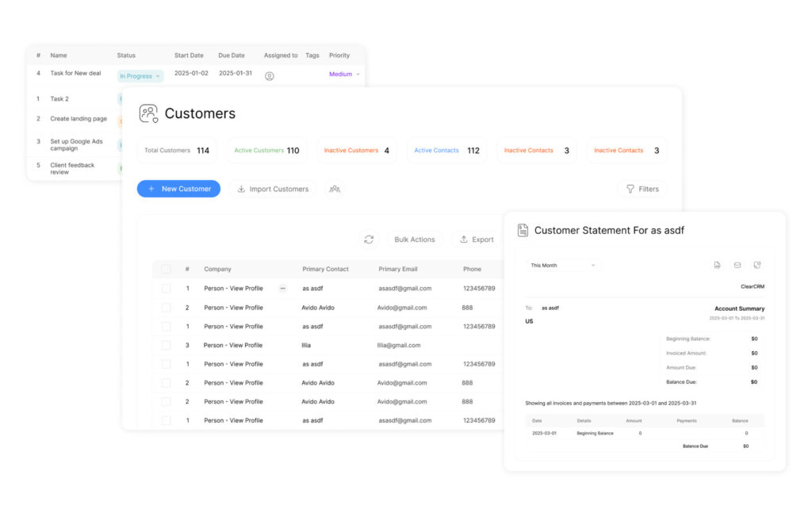Image resolution: width=812 pixels, height=517 pixels.
Task: Filter by Active Customers stat card
Action: pos(266,151)
